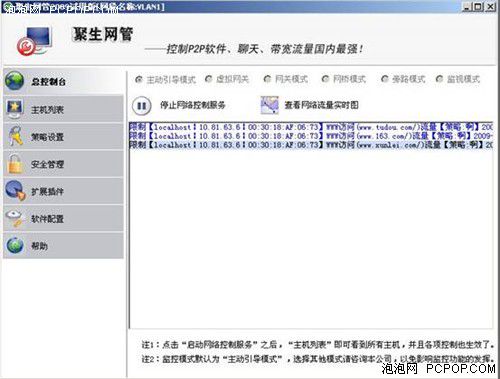Click the plugin icon for 扩展插件
This screenshot has height=379, width=500.
[x=15, y=191]
